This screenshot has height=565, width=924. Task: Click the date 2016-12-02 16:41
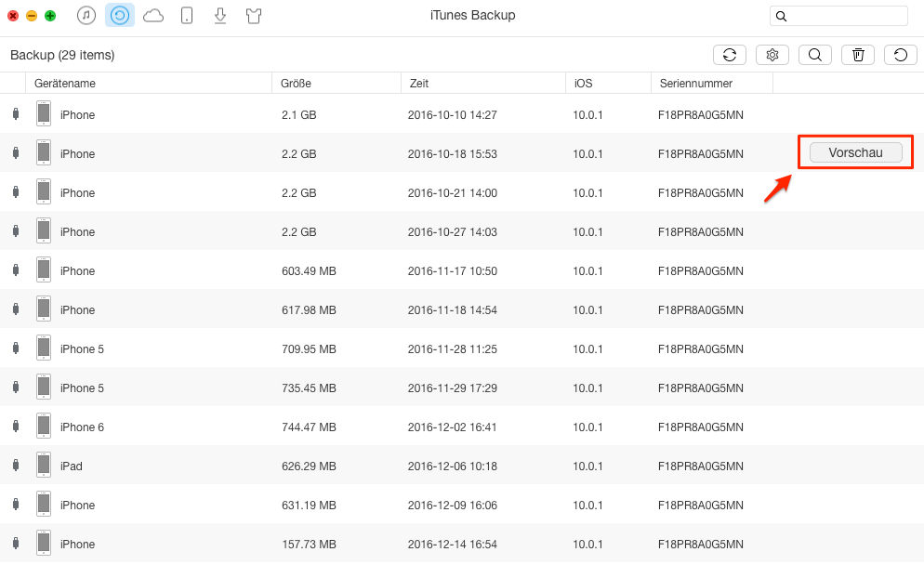453,427
